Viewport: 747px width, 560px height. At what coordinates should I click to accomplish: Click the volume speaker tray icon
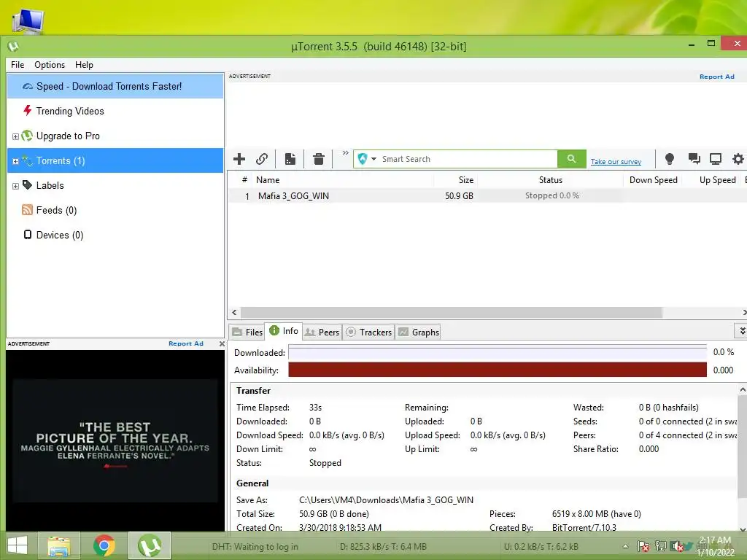click(677, 547)
